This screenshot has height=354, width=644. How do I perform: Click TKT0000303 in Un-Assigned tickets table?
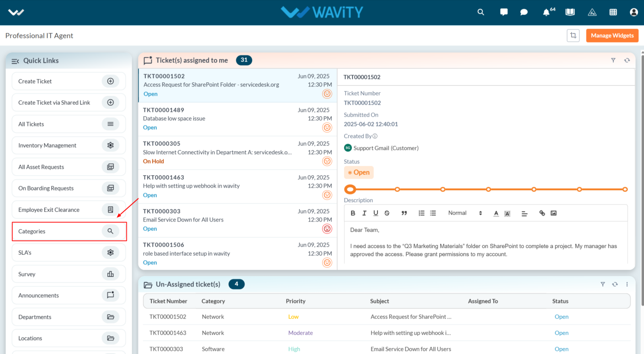pyautogui.click(x=166, y=349)
